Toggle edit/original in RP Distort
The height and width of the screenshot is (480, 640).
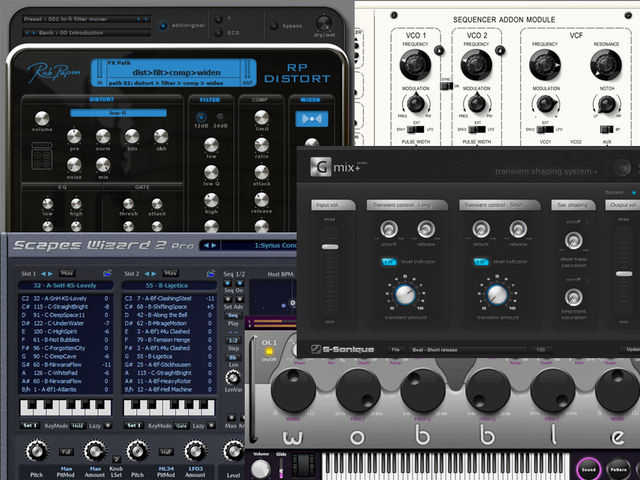(x=163, y=25)
